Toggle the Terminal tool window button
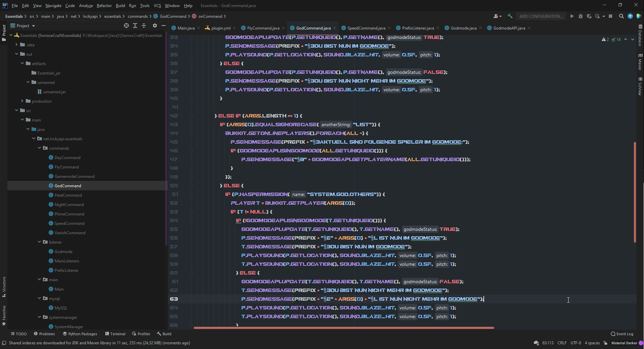 point(115,334)
